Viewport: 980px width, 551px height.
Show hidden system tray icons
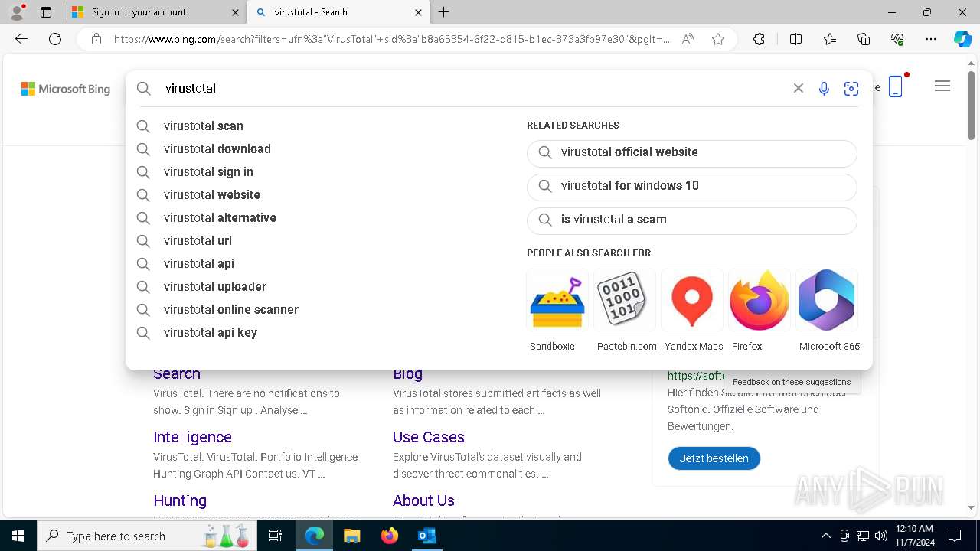pos(825,536)
